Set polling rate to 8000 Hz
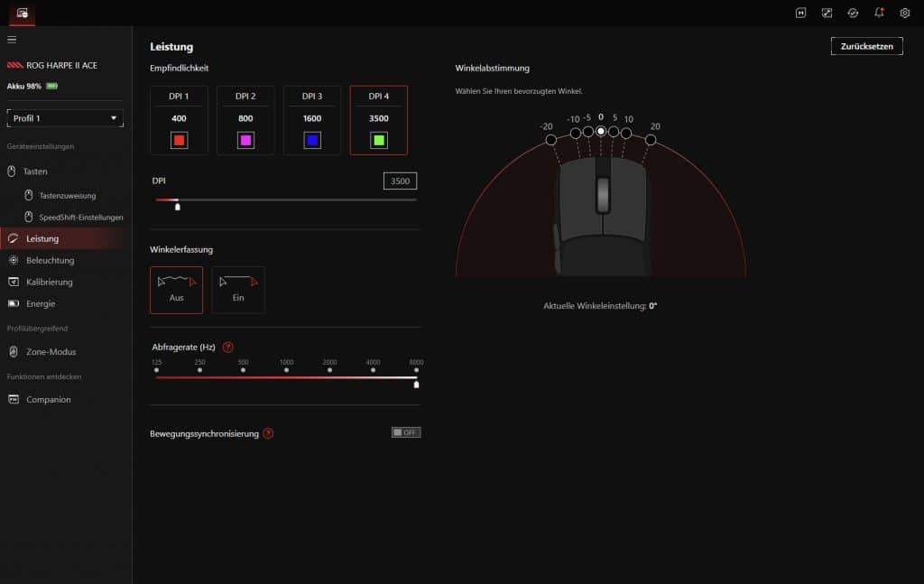 point(416,370)
